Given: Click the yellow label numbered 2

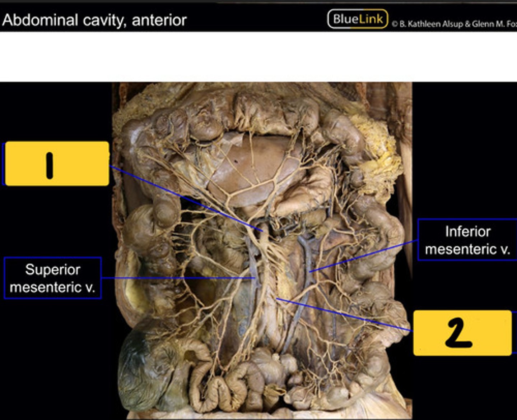Looking at the screenshot, I should pyautogui.click(x=462, y=333).
